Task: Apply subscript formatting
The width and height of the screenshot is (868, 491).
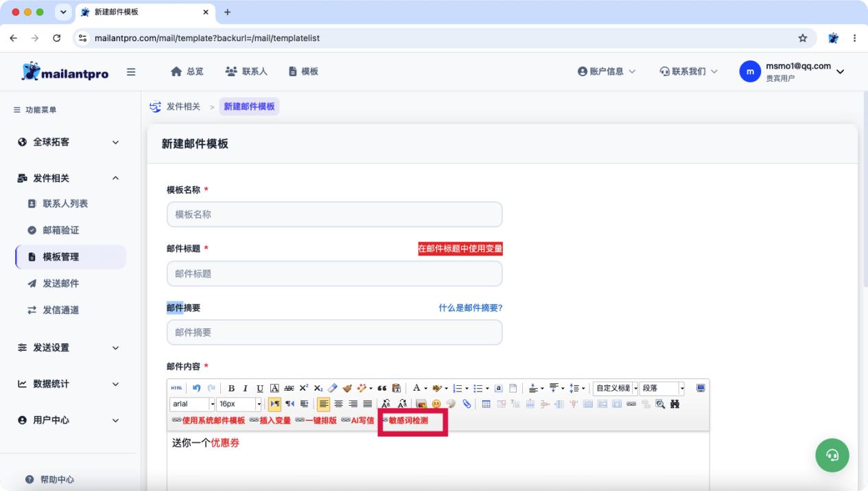Action: point(318,388)
